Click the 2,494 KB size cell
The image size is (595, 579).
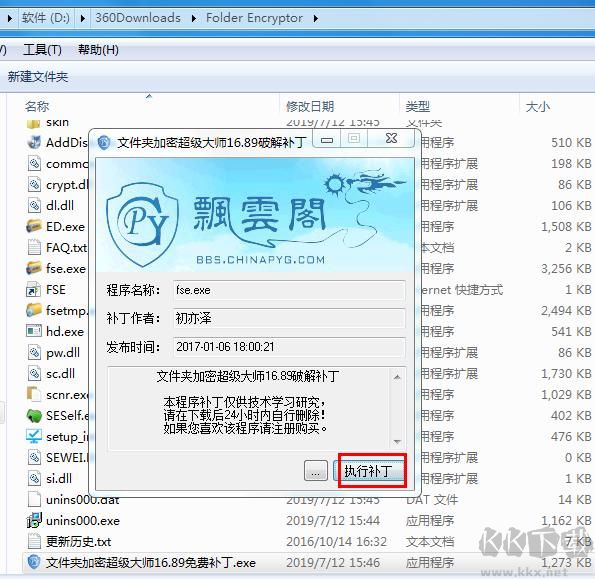tap(566, 311)
